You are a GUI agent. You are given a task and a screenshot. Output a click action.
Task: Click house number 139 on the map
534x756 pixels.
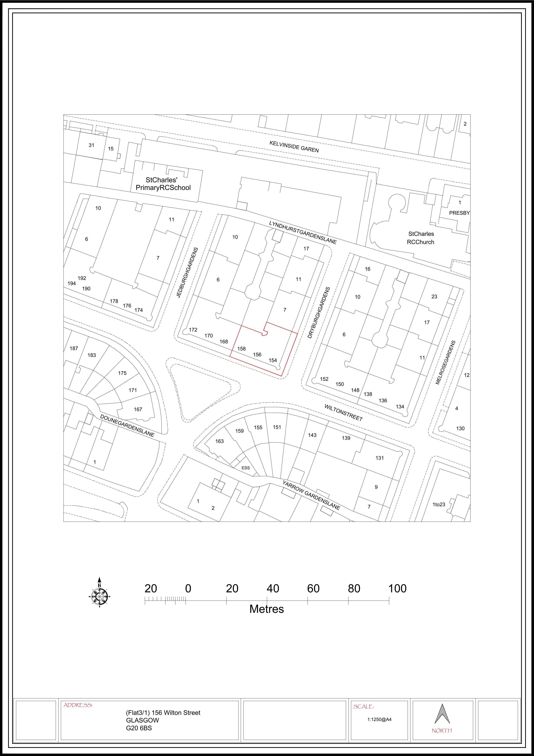[x=346, y=438]
